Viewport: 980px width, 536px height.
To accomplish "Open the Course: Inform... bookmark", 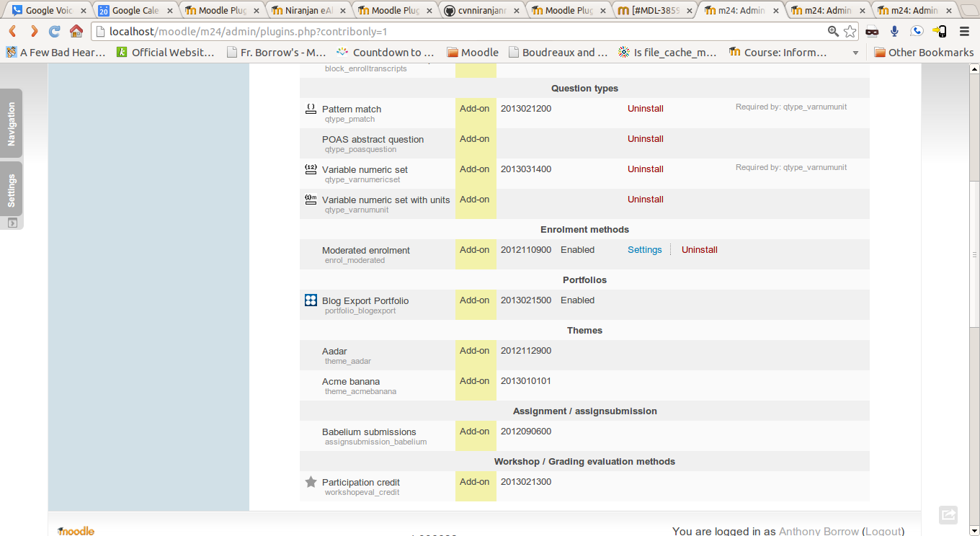I will coord(778,52).
